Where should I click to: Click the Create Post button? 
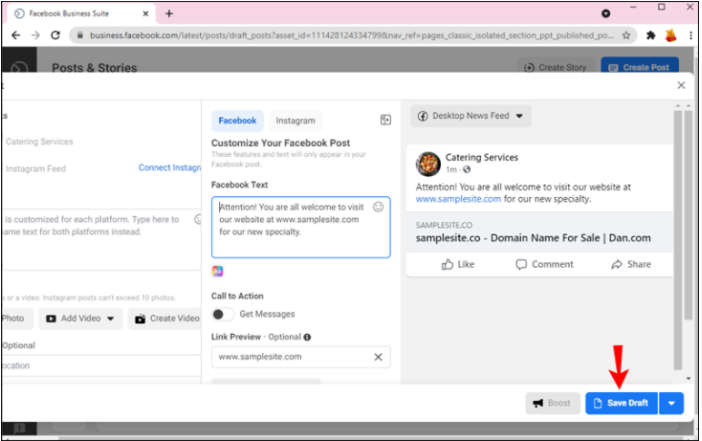point(639,67)
